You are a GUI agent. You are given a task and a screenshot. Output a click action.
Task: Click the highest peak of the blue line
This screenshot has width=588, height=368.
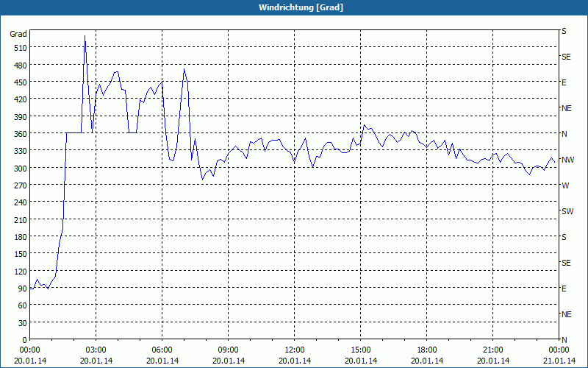pos(85,36)
